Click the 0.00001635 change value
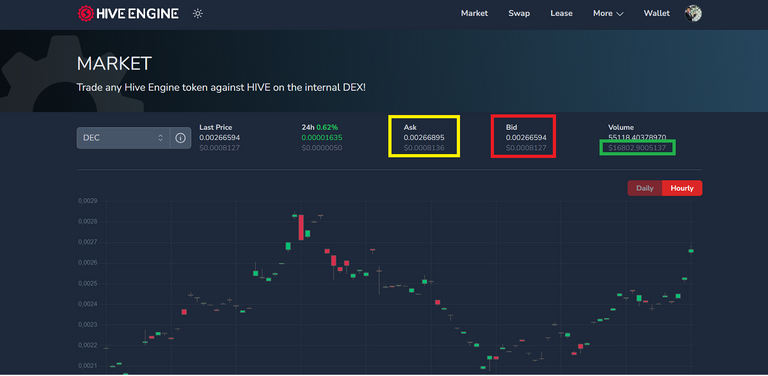768x376 pixels. [322, 138]
